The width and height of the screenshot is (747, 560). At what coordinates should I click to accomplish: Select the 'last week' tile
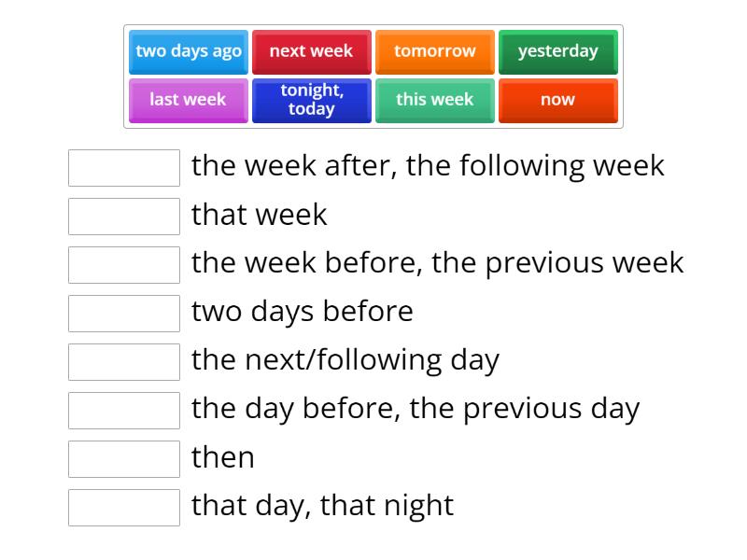point(188,100)
